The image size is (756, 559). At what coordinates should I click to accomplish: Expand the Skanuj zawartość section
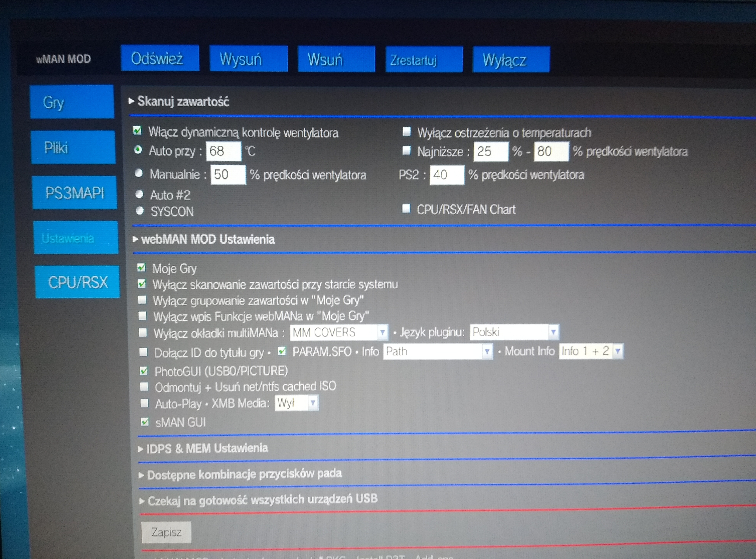tap(183, 101)
